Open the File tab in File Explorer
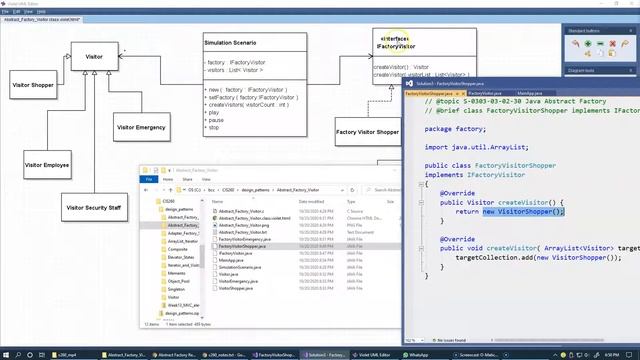Screen dimensions: 640x360 pos(149,179)
